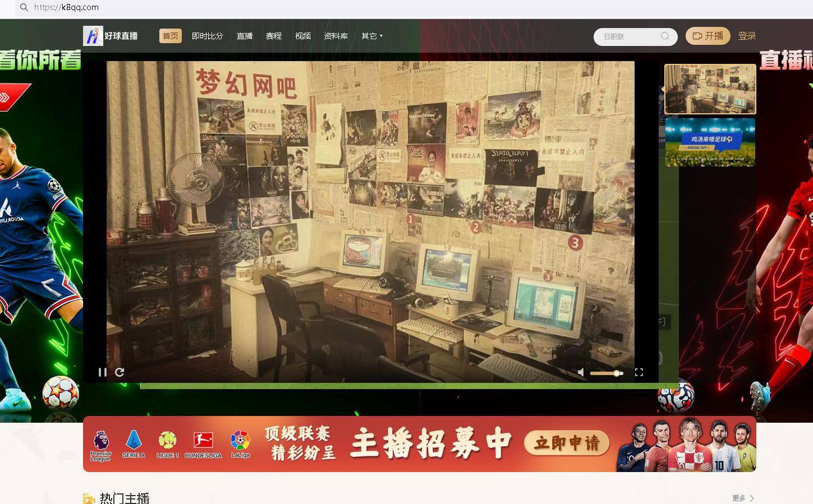The width and height of the screenshot is (813, 504).
Task: Switch to the 即时比分 tab
Action: tap(207, 36)
